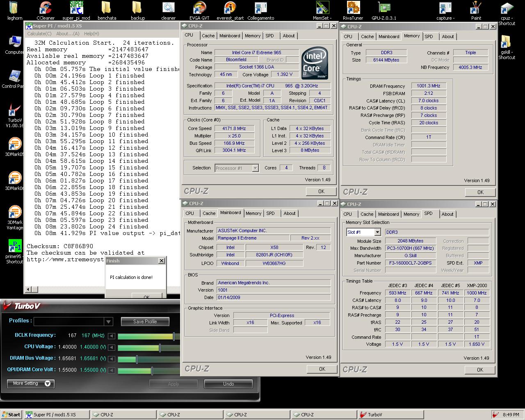Open About tab in the SPD CPU-Z window

(447, 214)
